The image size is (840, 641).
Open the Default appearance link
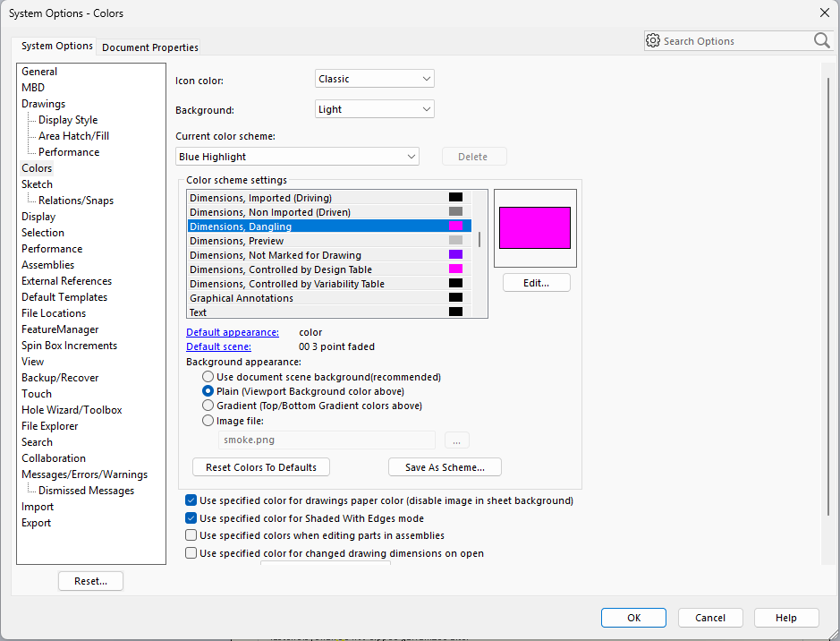233,332
